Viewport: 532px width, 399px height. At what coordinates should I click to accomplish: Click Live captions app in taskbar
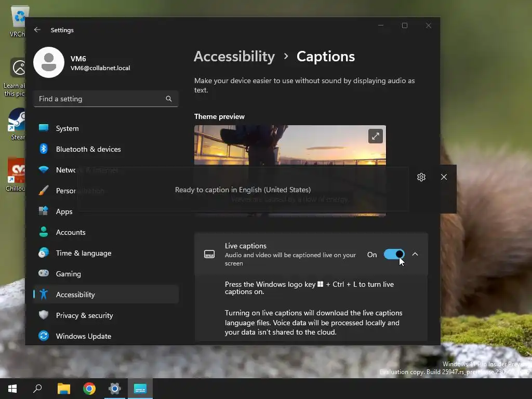[140, 389]
